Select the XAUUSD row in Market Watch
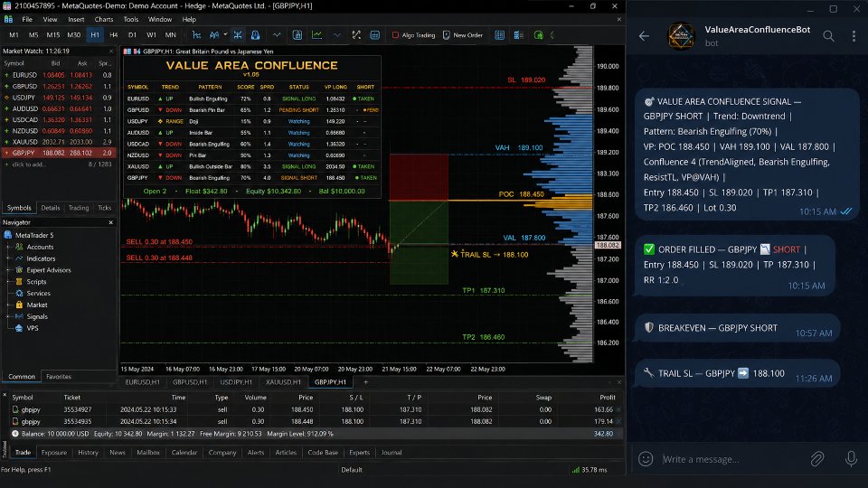Screen dimensions: 868x488 point(58,142)
